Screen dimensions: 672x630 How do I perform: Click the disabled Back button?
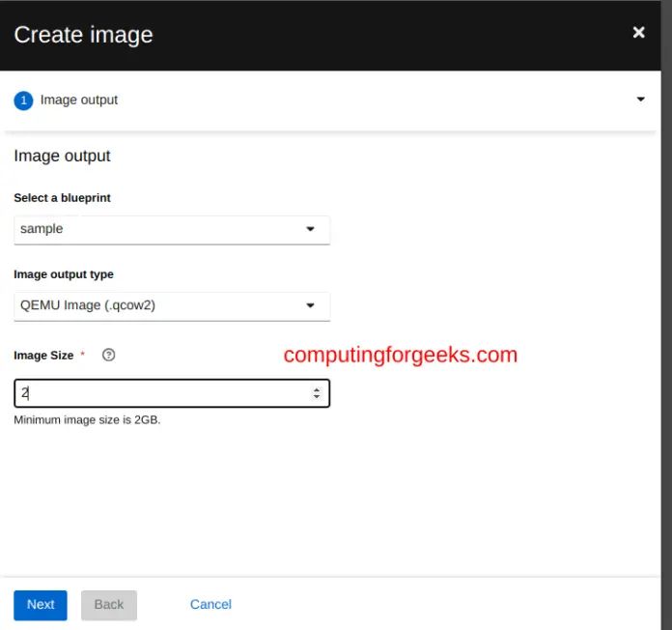tap(109, 605)
